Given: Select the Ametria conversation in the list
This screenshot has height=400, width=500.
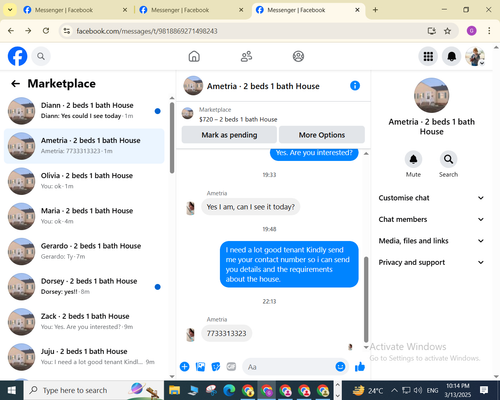Looking at the screenshot, I should (84, 146).
